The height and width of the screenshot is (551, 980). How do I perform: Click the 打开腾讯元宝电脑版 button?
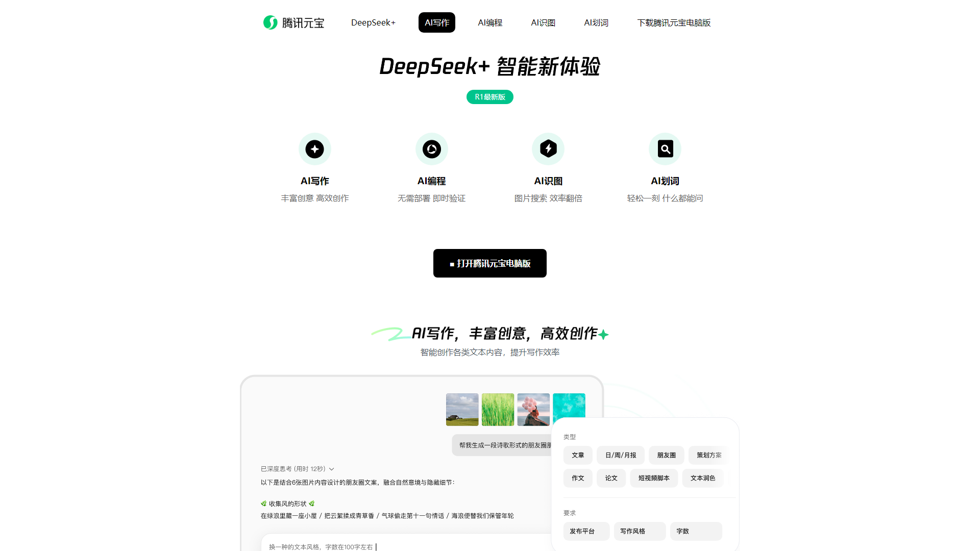[490, 263]
